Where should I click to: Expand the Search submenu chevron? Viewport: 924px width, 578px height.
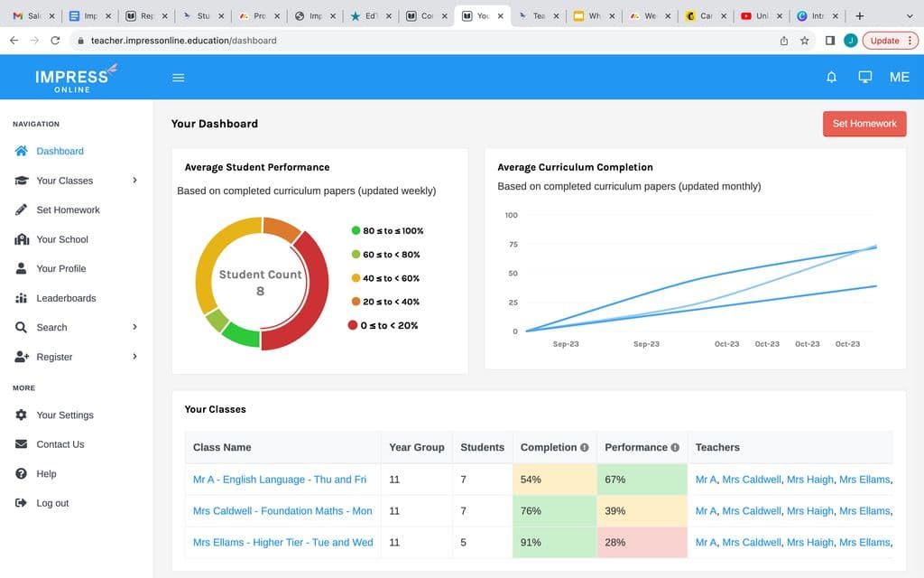(135, 327)
